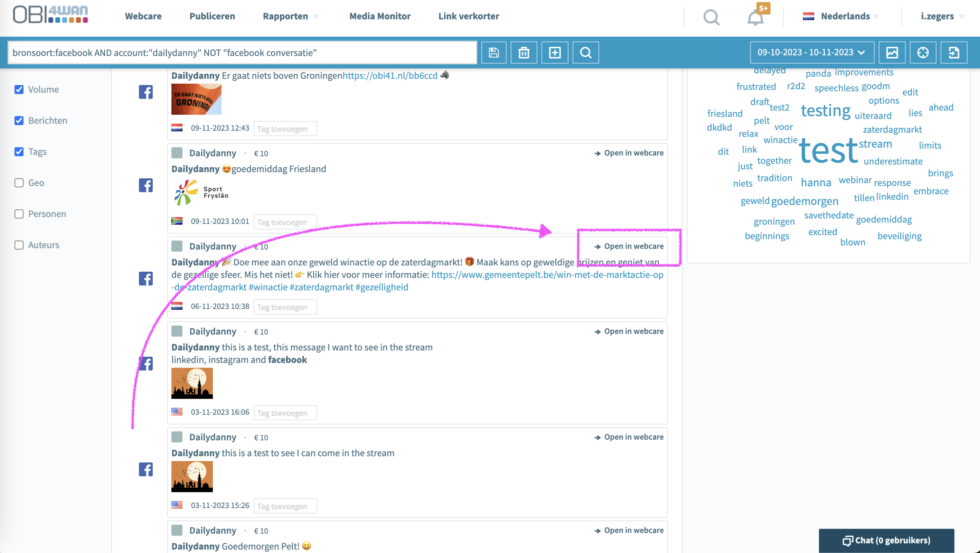Open the obi41.nl/bb6ccd link

[x=390, y=76]
